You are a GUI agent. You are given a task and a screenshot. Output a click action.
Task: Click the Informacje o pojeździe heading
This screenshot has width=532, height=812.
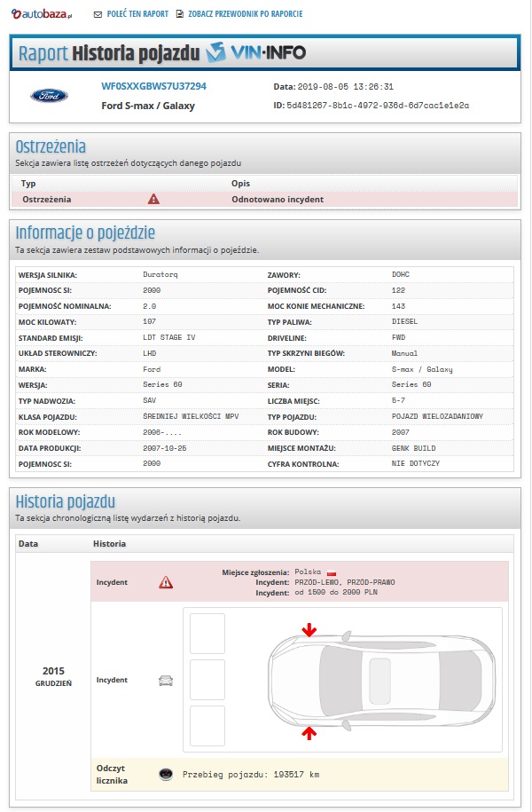coord(85,233)
